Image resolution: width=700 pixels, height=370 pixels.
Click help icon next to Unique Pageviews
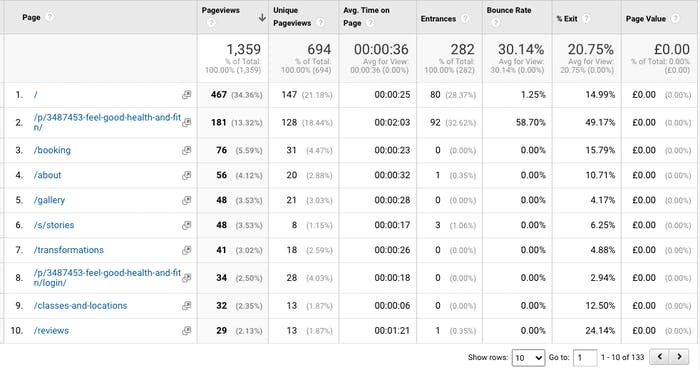[x=320, y=23]
